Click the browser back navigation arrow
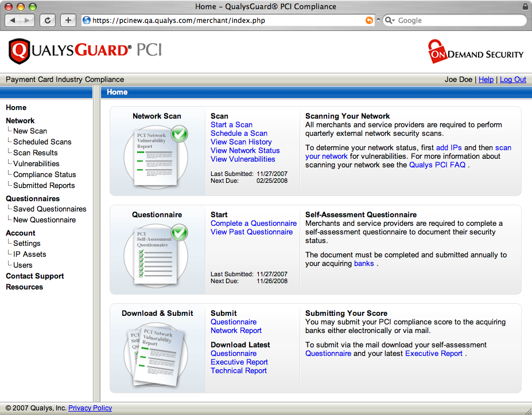 pyautogui.click(x=13, y=20)
